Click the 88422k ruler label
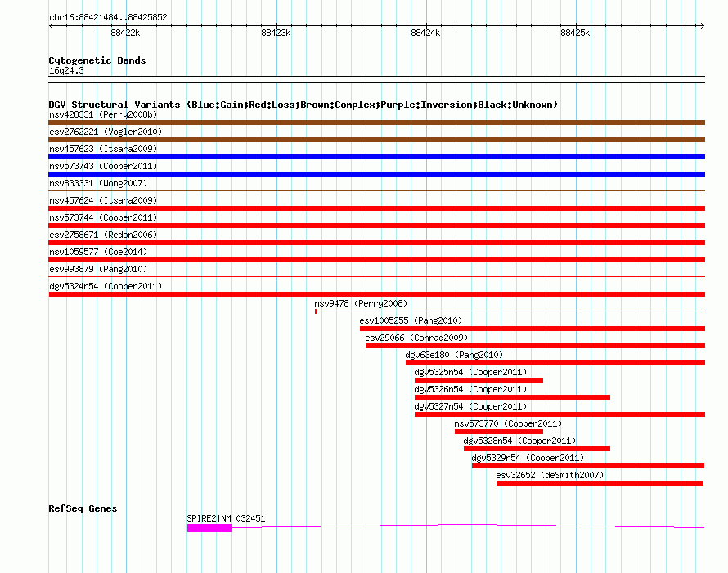 coord(125,33)
